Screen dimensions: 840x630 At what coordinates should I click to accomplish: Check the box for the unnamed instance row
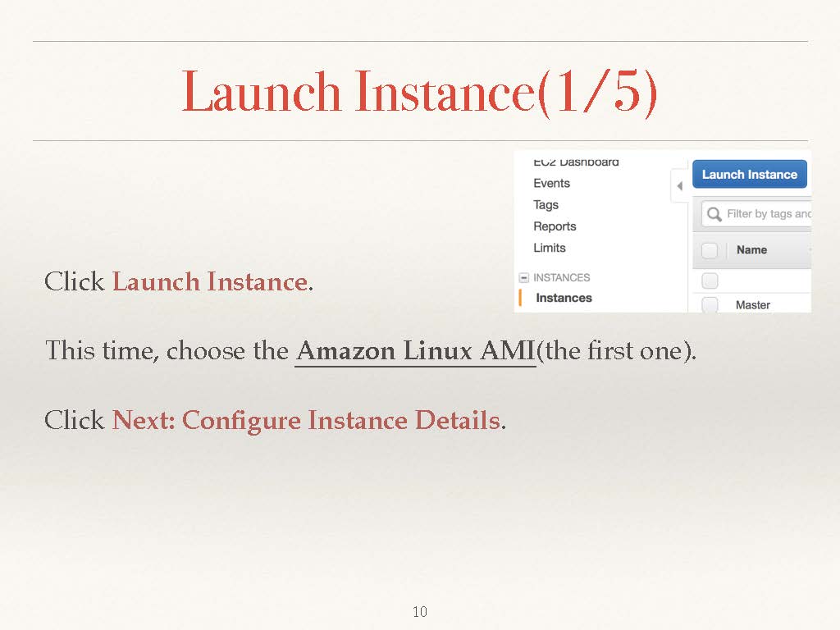(x=710, y=281)
